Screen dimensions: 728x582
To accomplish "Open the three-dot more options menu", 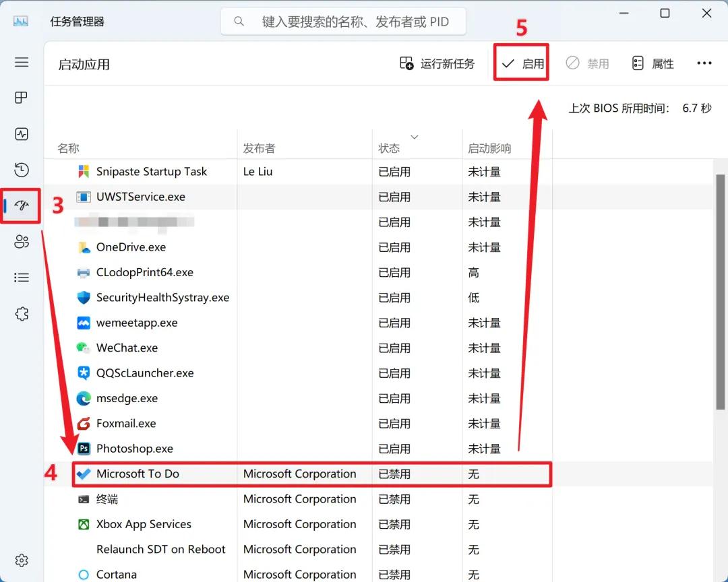I will (704, 63).
